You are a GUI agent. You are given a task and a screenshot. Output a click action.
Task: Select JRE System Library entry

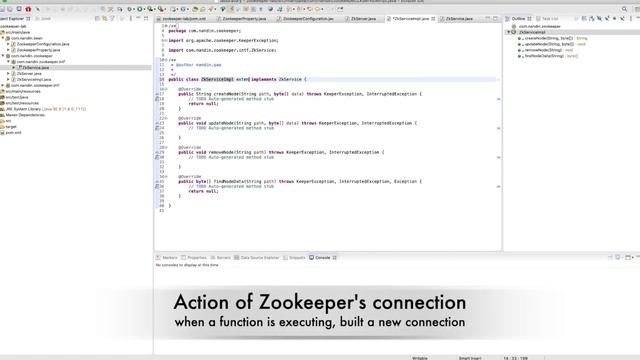(44, 109)
